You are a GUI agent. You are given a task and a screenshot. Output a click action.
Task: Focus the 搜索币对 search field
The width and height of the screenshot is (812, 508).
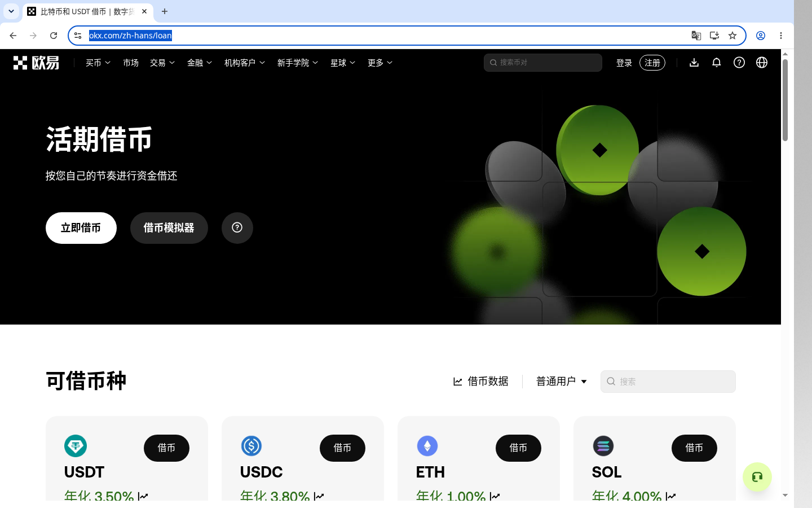(x=543, y=63)
